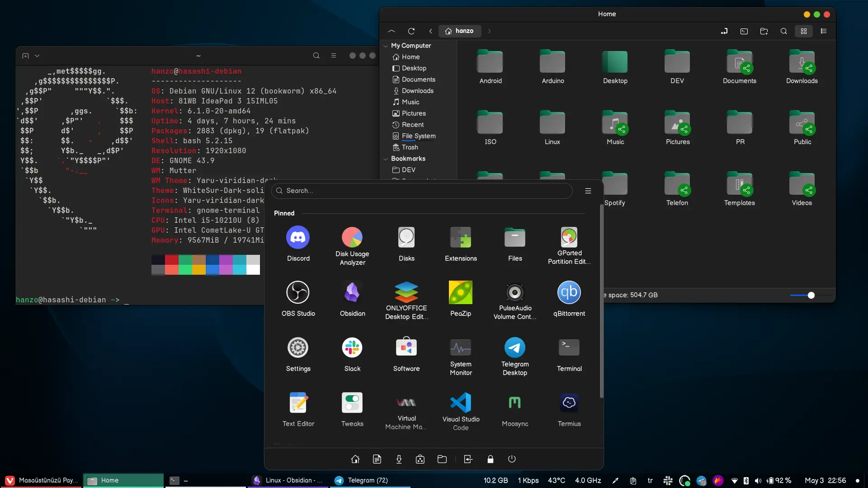Open the Disks app in pinned apps

click(406, 244)
